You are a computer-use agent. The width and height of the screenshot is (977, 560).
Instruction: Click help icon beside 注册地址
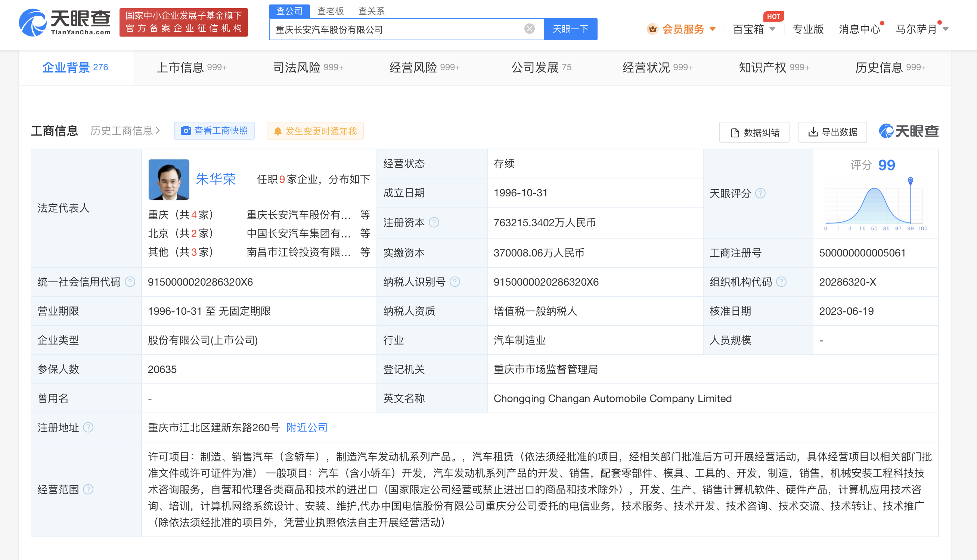pyautogui.click(x=88, y=427)
